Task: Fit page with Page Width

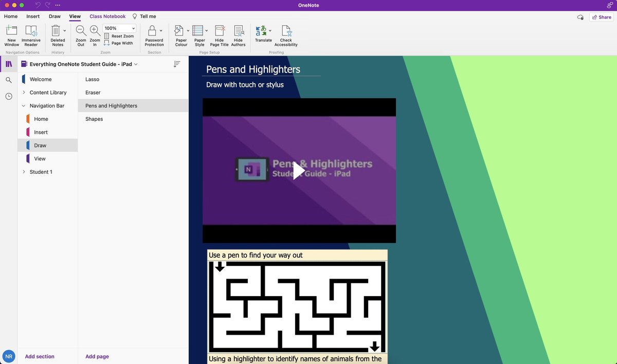Action: pyautogui.click(x=119, y=43)
